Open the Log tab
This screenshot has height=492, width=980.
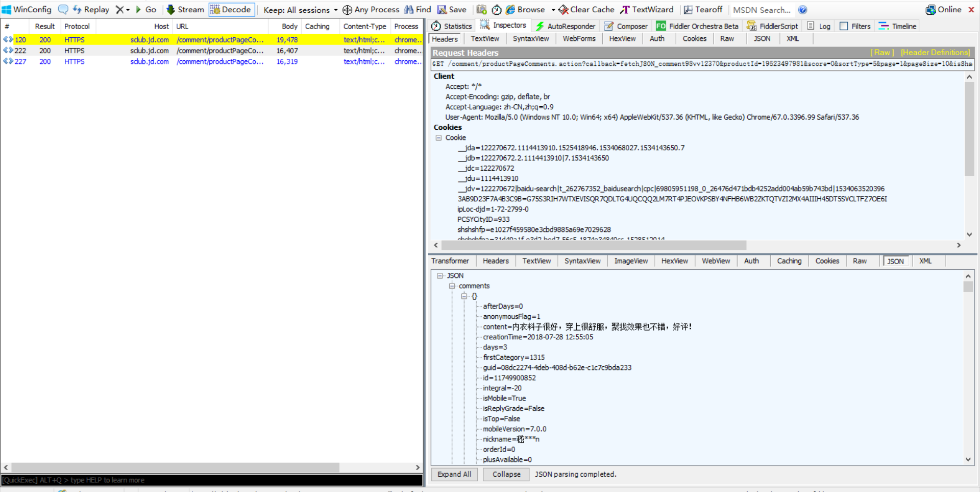(x=819, y=26)
